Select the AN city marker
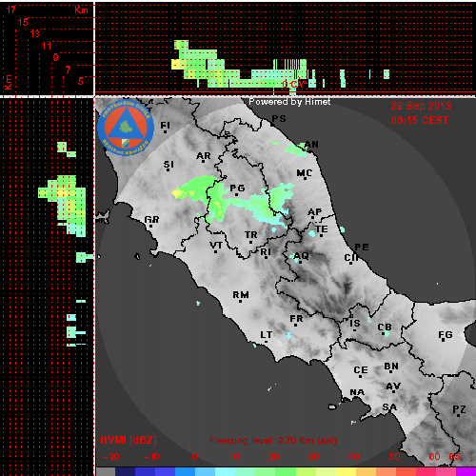Image resolution: width=476 pixels, height=476 pixels. pyautogui.click(x=310, y=150)
